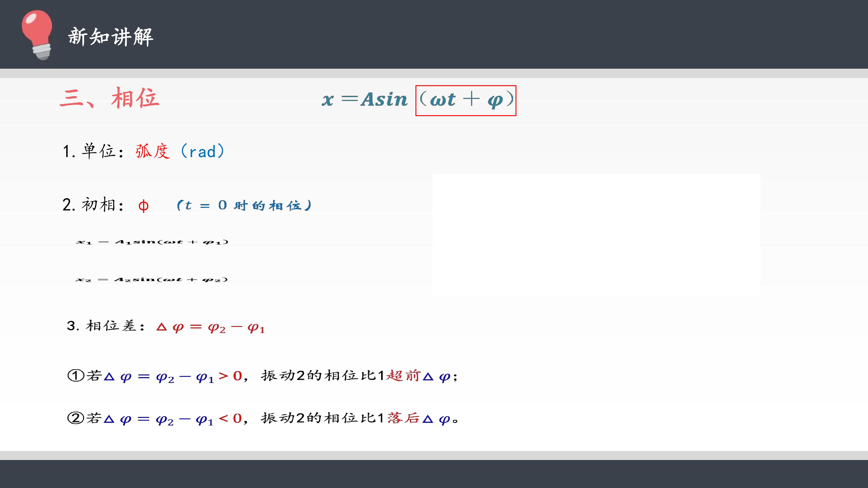Click the red 落后 text in line ②
The image size is (868, 488).
(x=403, y=418)
